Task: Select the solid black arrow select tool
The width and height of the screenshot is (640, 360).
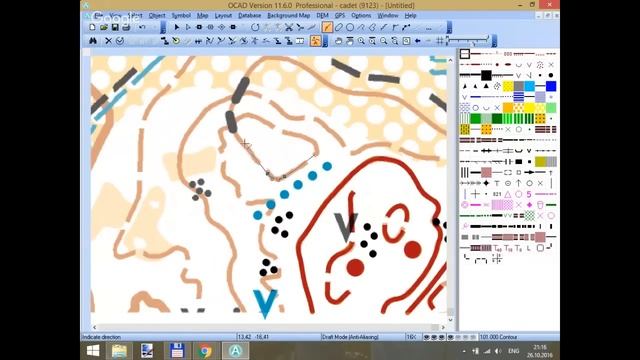Action: point(177,27)
